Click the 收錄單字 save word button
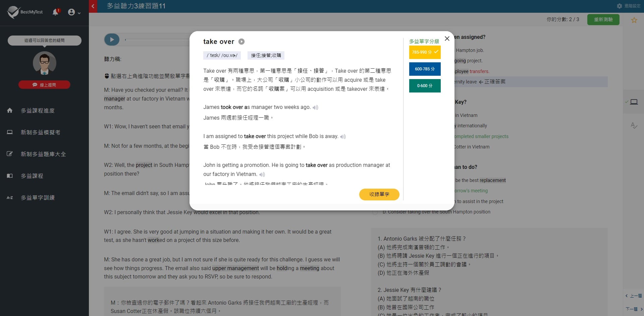644x316 pixels. (379, 194)
